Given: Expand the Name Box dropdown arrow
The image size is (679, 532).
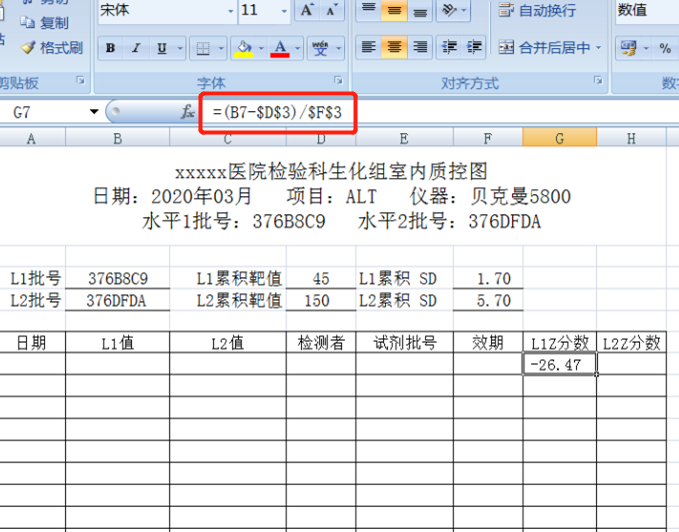Looking at the screenshot, I should click(x=94, y=113).
